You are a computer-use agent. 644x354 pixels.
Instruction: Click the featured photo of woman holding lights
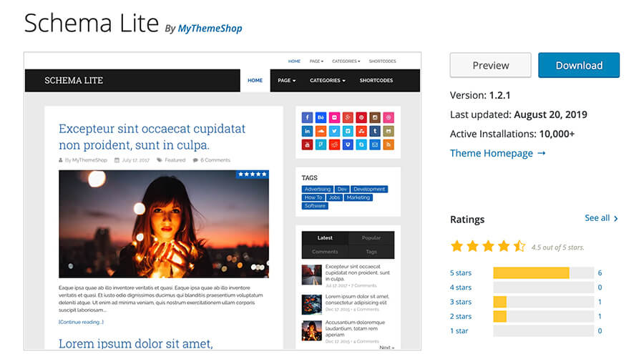click(164, 224)
